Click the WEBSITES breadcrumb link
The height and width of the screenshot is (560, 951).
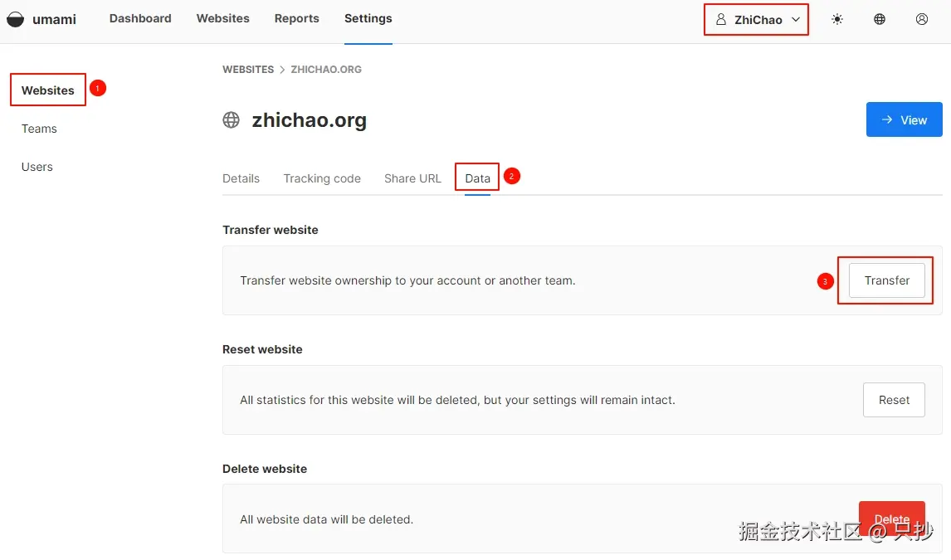tap(247, 70)
